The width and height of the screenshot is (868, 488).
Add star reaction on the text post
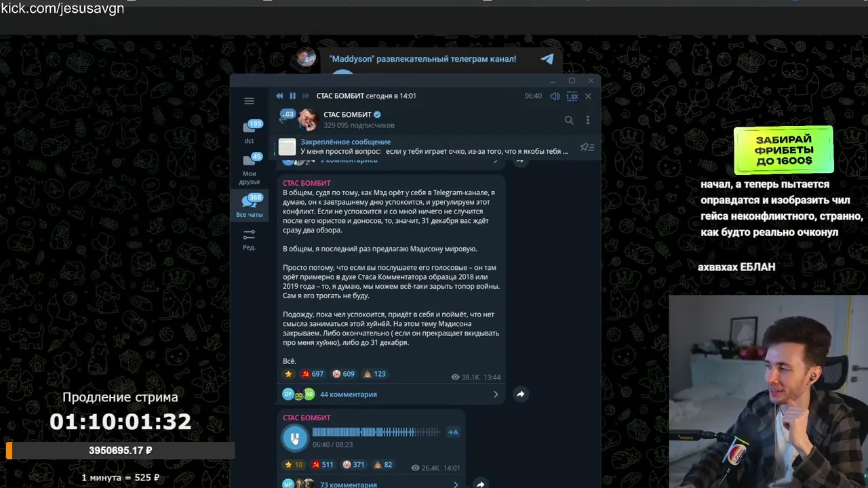pos(289,374)
